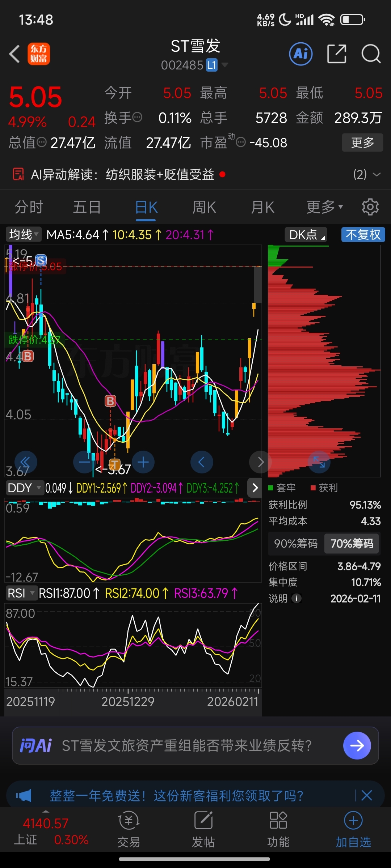Viewport: 391px width, 868px height.
Task: Open 发帖 post icon
Action: tap(203, 829)
